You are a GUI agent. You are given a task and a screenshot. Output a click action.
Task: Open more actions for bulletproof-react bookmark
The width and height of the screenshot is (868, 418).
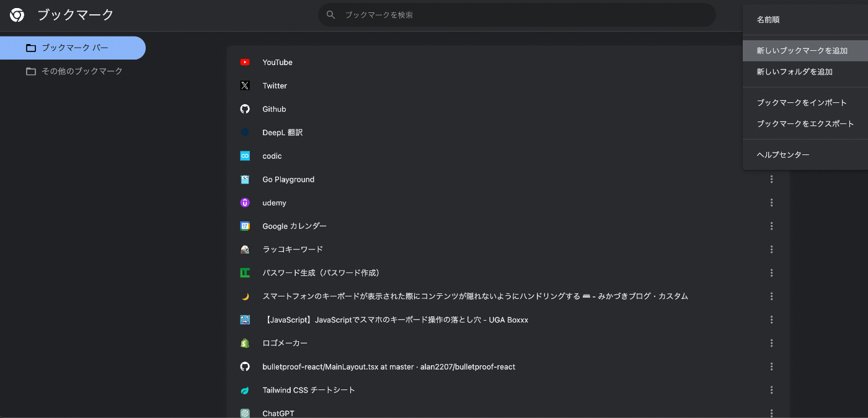[x=772, y=367]
